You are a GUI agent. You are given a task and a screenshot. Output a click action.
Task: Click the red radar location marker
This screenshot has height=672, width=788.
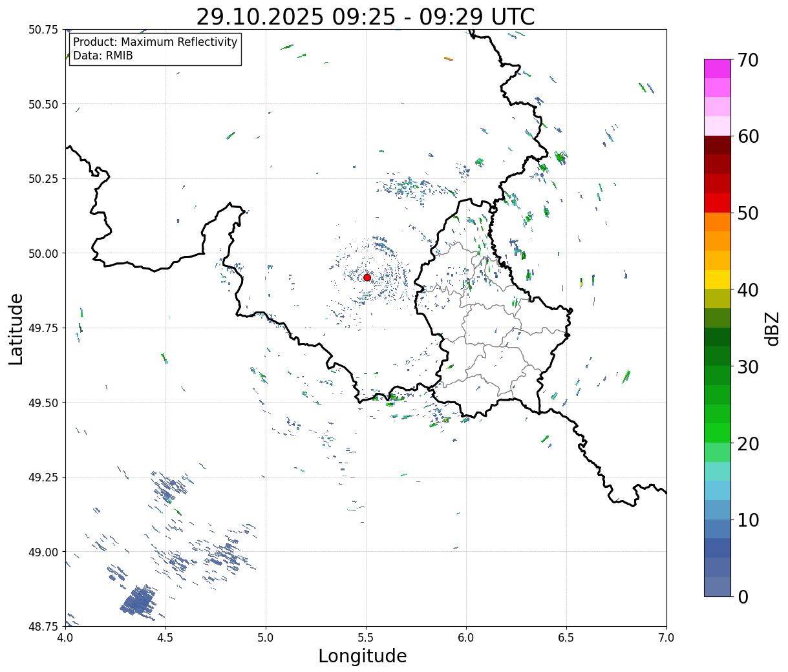pyautogui.click(x=367, y=277)
